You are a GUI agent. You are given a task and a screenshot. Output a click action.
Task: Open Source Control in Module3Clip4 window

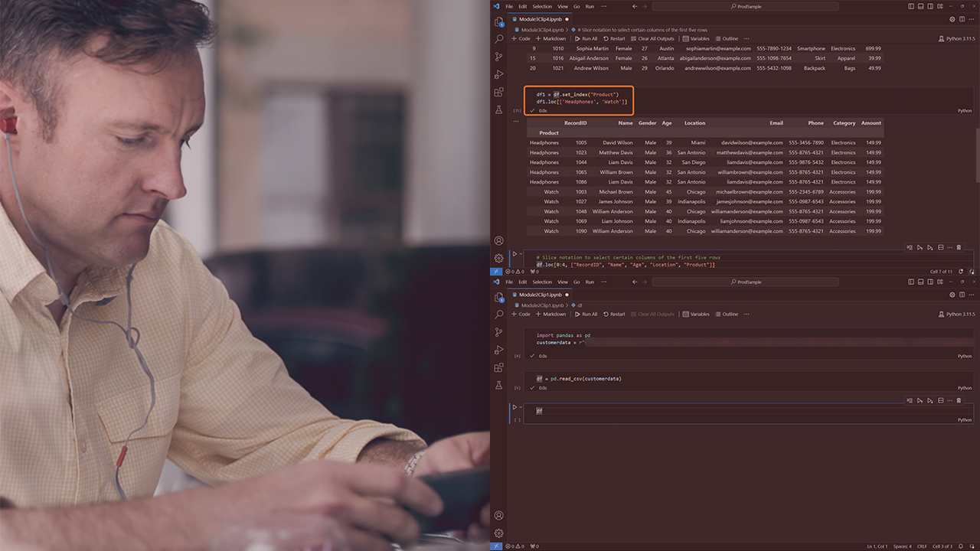click(x=498, y=57)
